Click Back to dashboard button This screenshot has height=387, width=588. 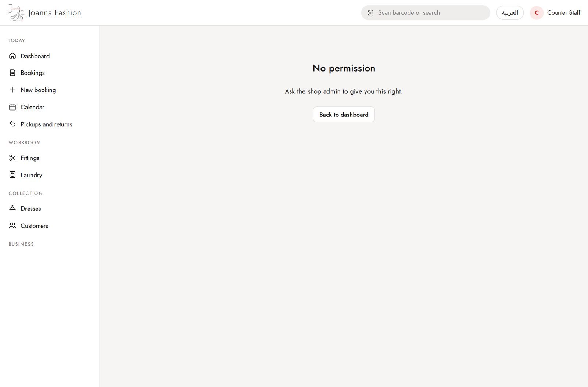(x=344, y=115)
